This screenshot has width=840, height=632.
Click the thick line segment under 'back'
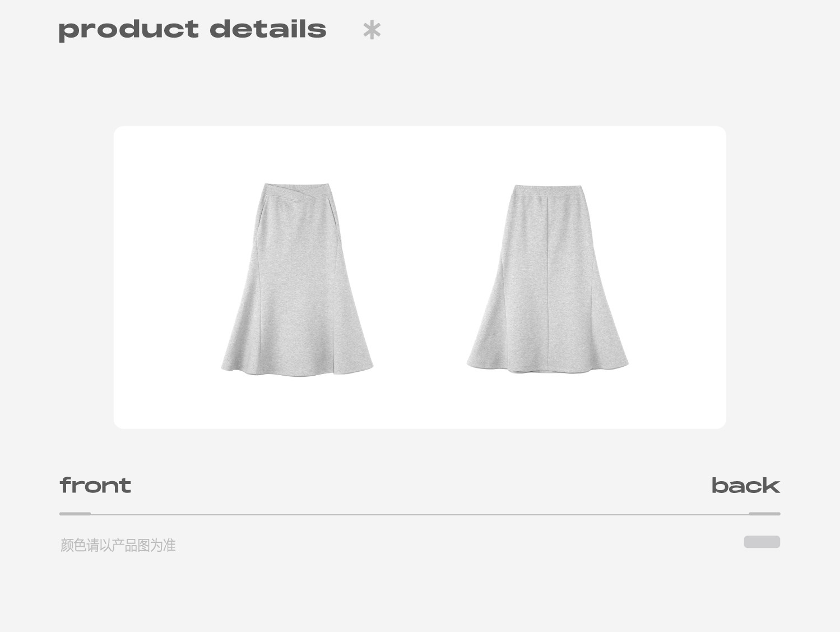point(764,513)
